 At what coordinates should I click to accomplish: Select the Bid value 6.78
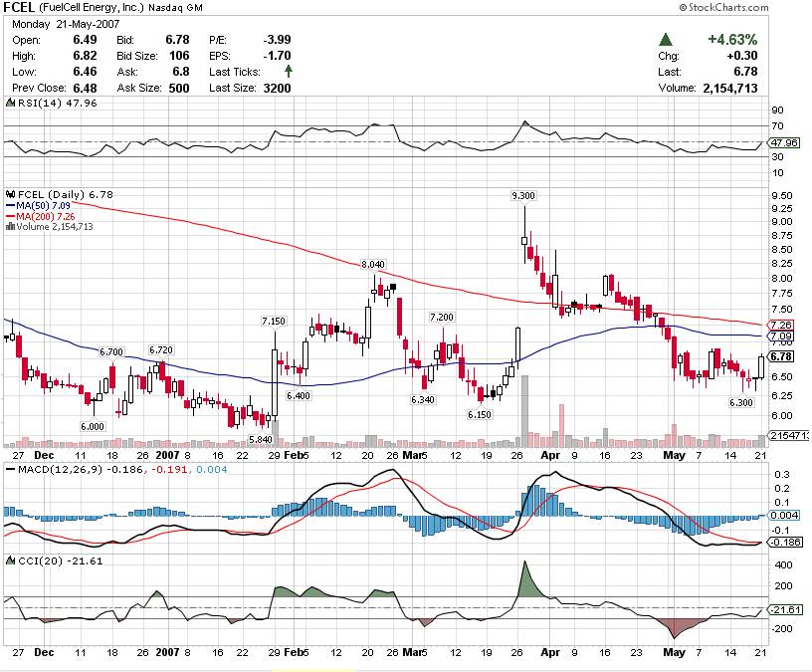click(177, 40)
